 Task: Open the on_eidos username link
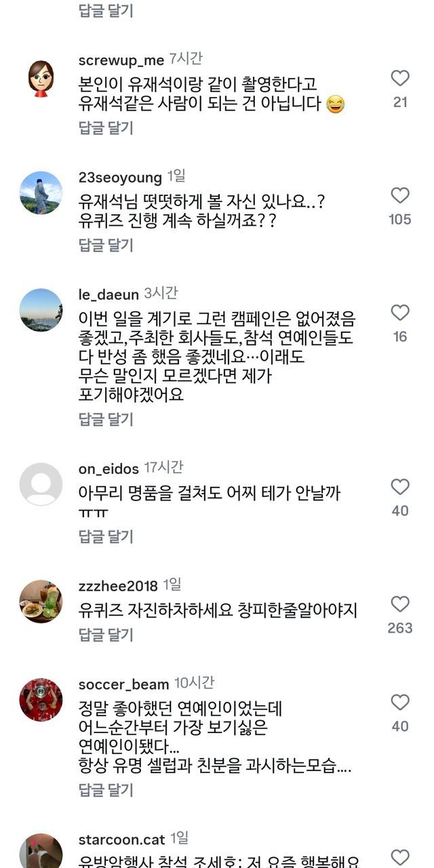(108, 469)
